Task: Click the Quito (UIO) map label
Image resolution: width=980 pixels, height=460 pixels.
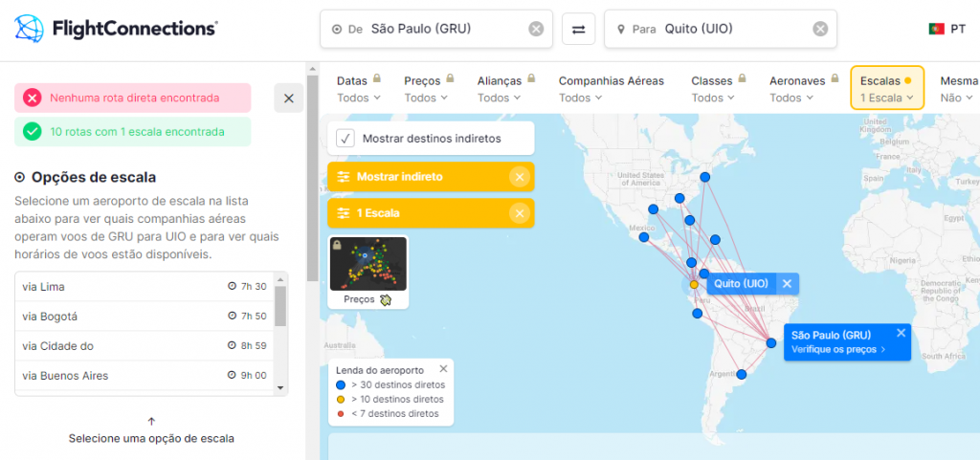Action: tap(742, 283)
